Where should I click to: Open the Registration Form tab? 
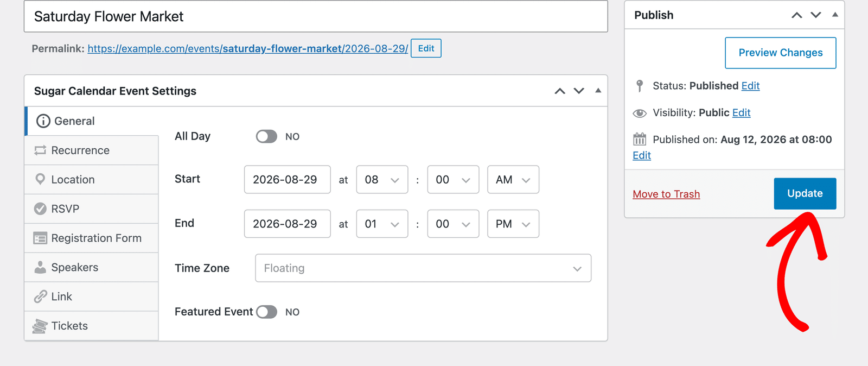pyautogui.click(x=91, y=238)
